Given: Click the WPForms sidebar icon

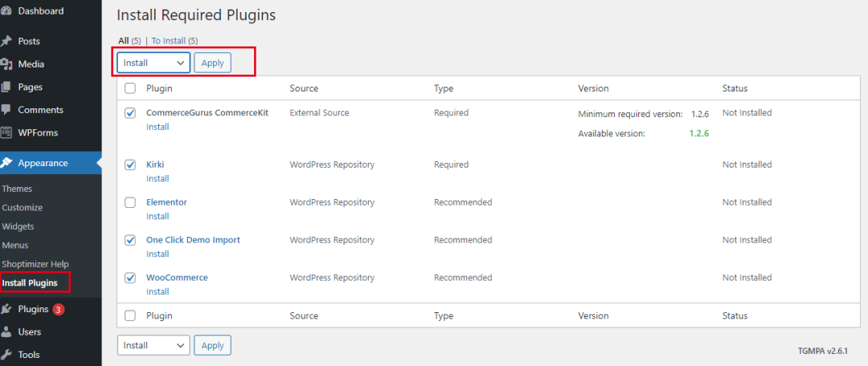Looking at the screenshot, I should tap(6, 132).
